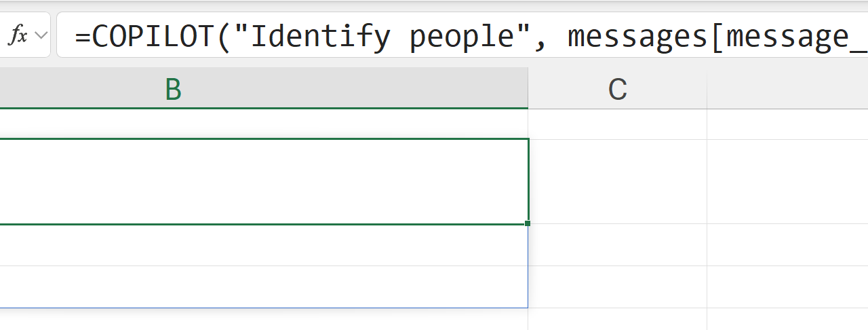Image resolution: width=868 pixels, height=330 pixels.
Task: Click the active green-bordered cell in column B
Action: click(263, 181)
